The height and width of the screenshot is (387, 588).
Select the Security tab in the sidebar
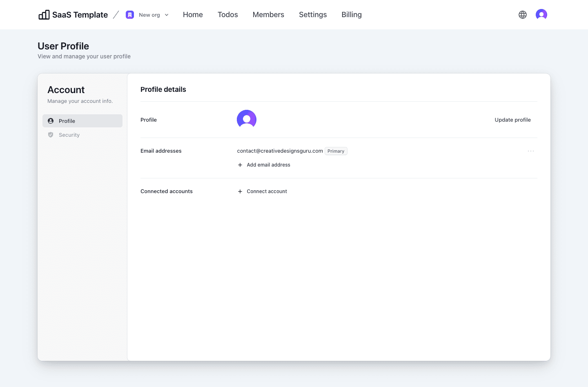pos(69,135)
